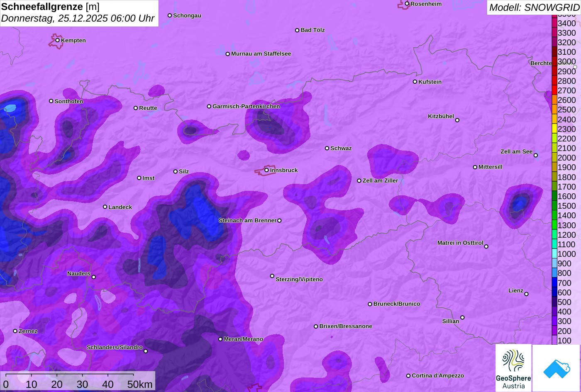Screen dimensions: 581x392
Task: Pick the 700 m blue legend swatch
Action: [x=554, y=283]
